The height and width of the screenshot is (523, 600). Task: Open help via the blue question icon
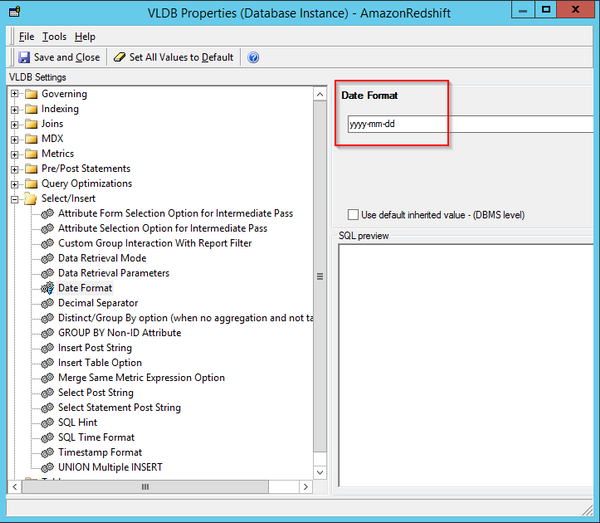click(253, 58)
